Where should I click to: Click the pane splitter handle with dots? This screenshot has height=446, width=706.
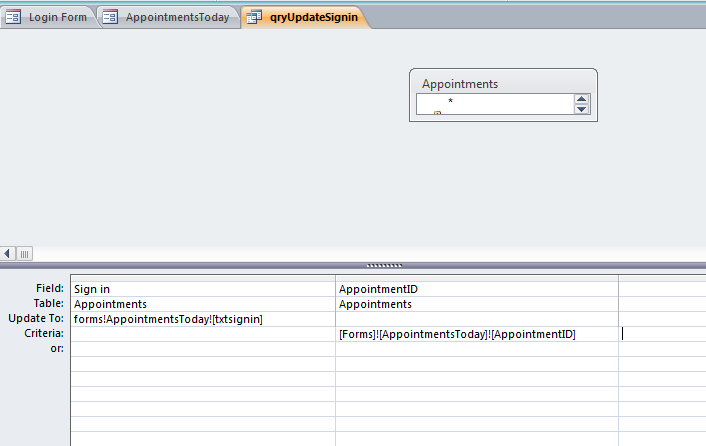click(384, 266)
